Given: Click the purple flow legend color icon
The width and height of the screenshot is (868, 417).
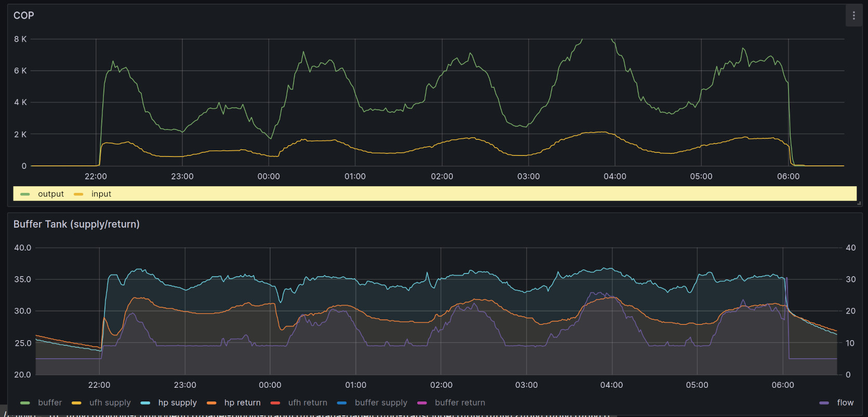Looking at the screenshot, I should click(x=824, y=403).
